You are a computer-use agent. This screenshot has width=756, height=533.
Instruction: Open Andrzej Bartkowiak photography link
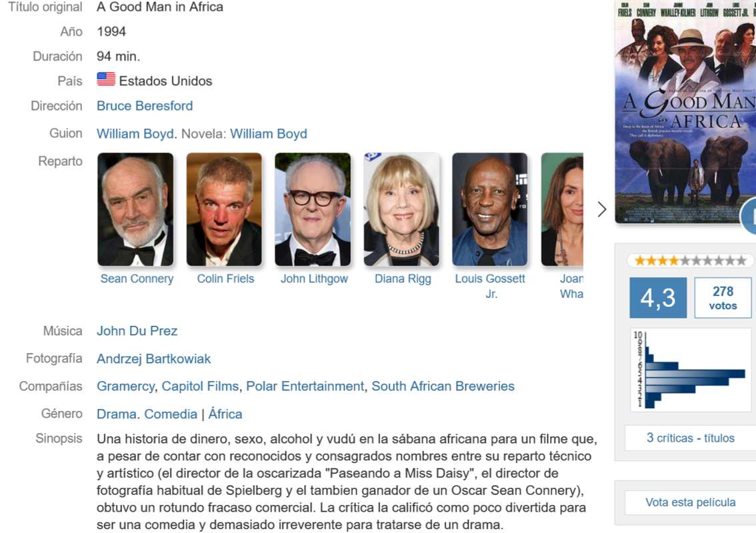point(154,359)
